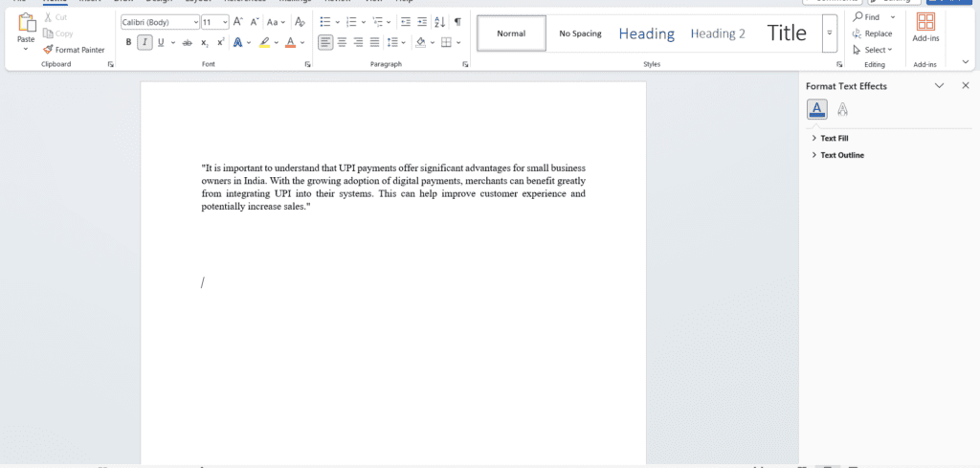Set Center alignment
980x468 pixels.
click(342, 42)
